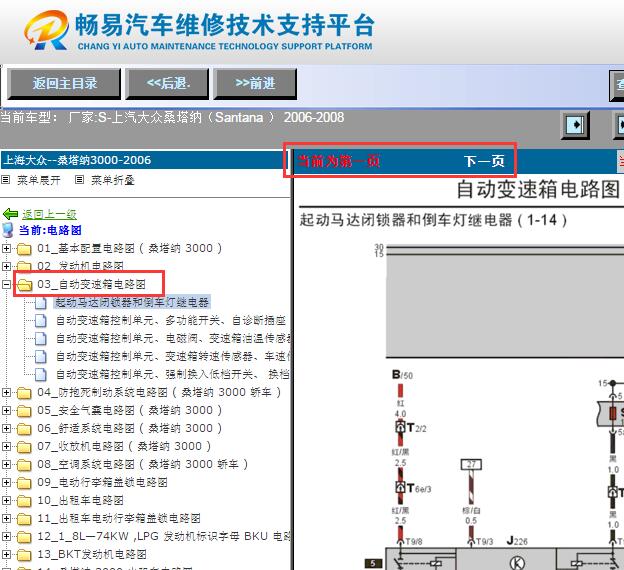Viewport: 624px width, 570px height.
Task: Click the 当前:电路图 computer icon
Action: click(8, 230)
